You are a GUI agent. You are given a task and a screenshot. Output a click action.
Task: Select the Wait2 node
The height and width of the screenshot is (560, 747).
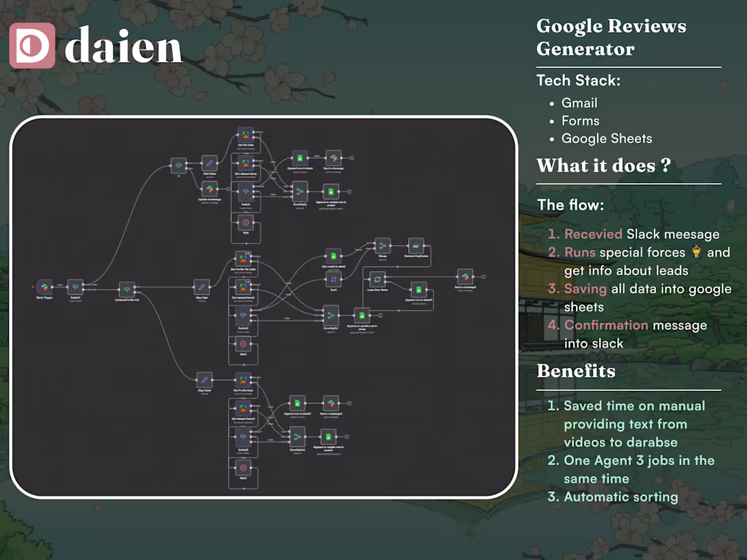point(243,467)
